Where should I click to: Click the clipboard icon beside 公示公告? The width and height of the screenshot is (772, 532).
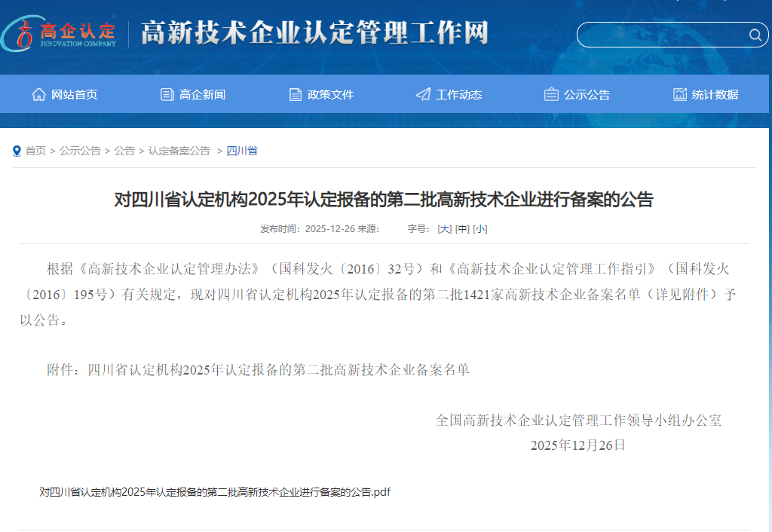pyautogui.click(x=551, y=94)
